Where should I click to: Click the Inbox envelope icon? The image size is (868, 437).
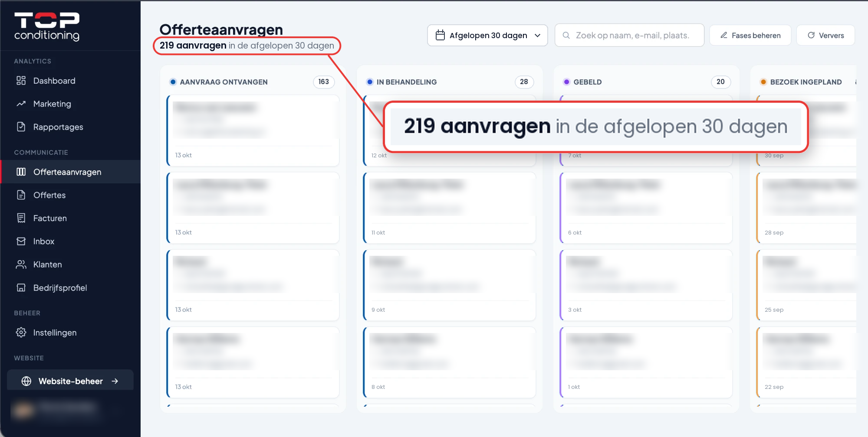tap(21, 241)
